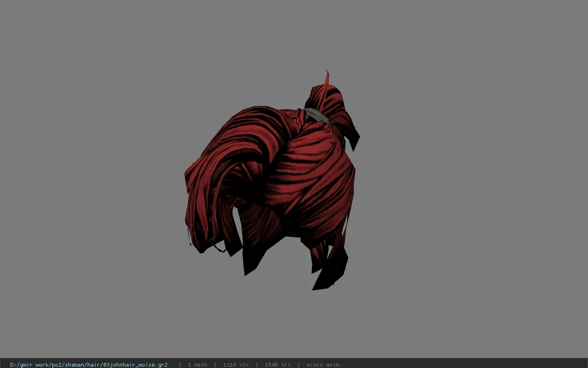
Task: Click the file path 03johnhair_moise.gr2 in status bar
Action: (x=89, y=365)
